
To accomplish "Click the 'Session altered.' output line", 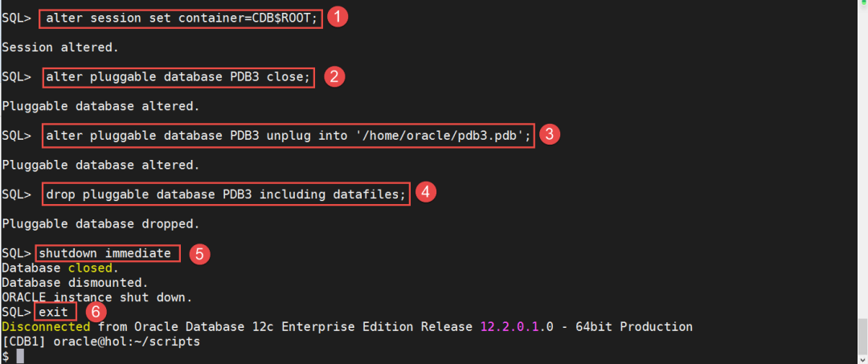I will pyautogui.click(x=60, y=47).
